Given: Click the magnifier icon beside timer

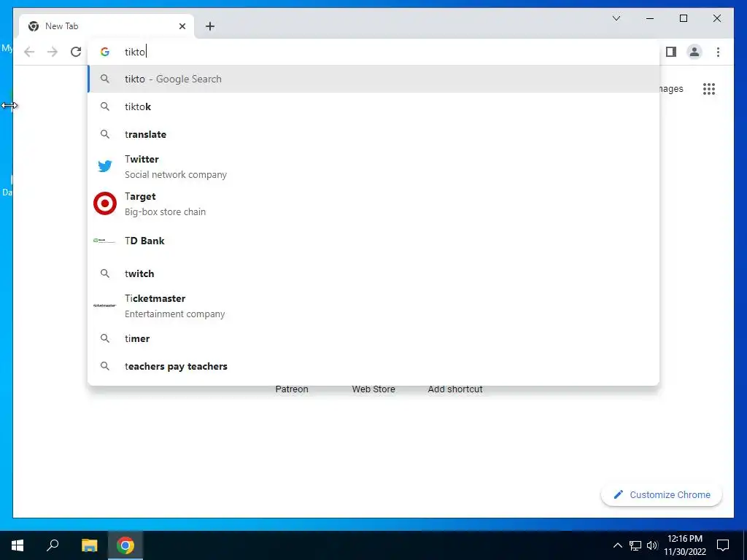Looking at the screenshot, I should [105, 338].
